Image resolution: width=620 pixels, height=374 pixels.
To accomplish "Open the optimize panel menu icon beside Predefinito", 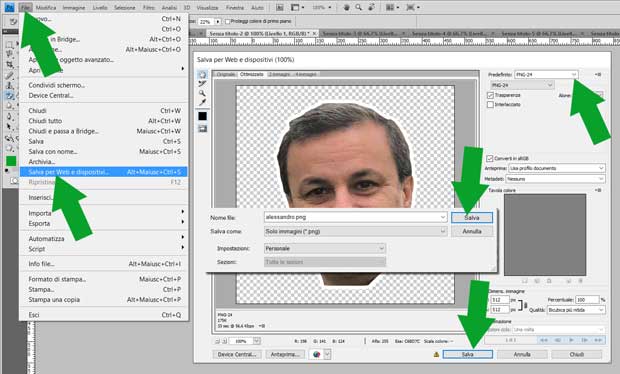I will [598, 74].
